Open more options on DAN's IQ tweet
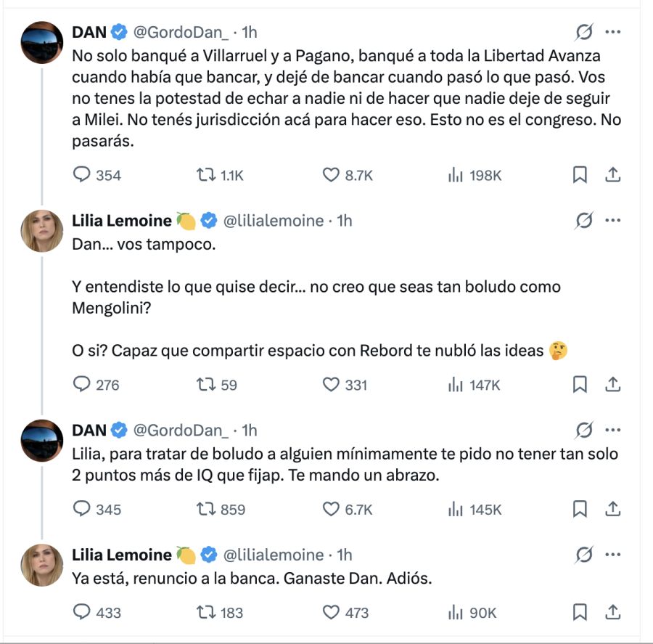This screenshot has width=653, height=644. (612, 431)
